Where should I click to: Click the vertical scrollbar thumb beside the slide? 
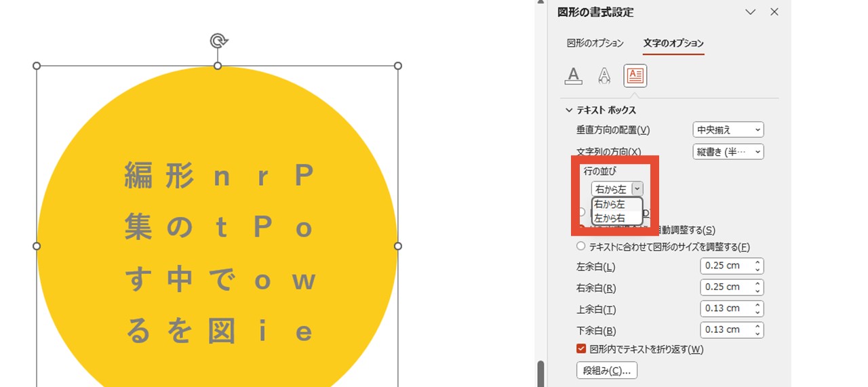click(540, 373)
